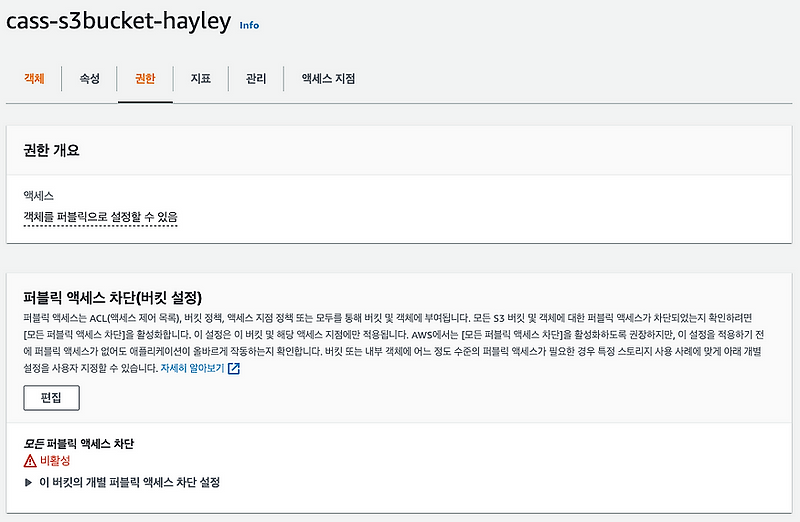Open the 자세히 알아보기 link

(192, 368)
